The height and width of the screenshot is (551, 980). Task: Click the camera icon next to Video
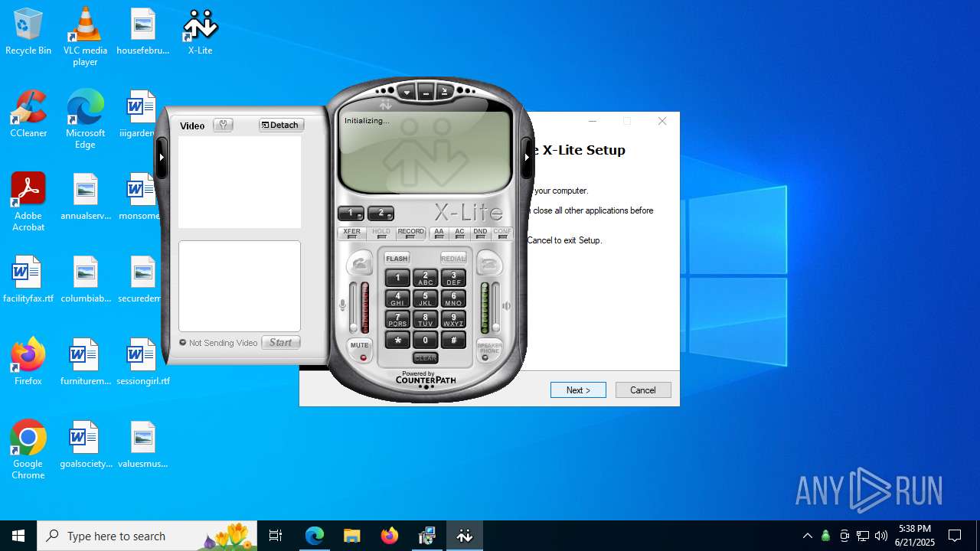(x=224, y=125)
